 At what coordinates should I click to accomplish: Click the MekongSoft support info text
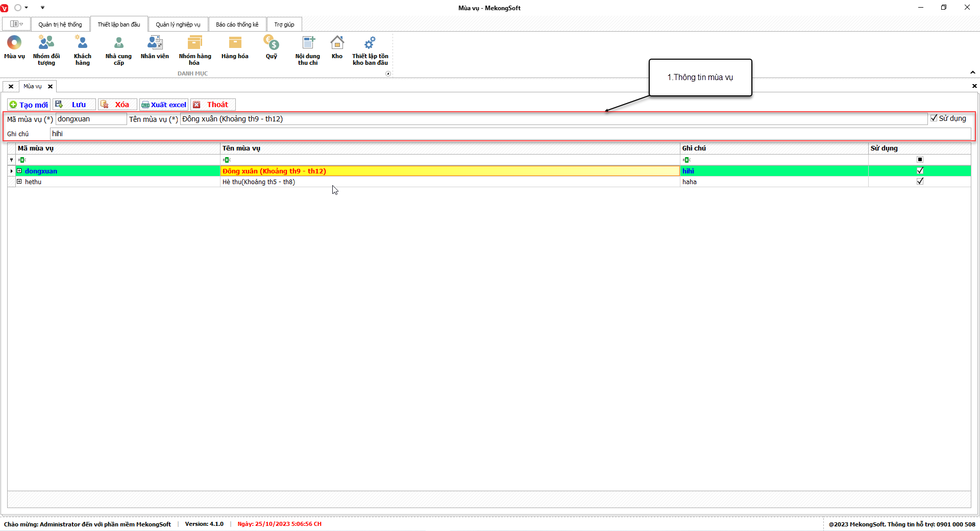[902, 524]
